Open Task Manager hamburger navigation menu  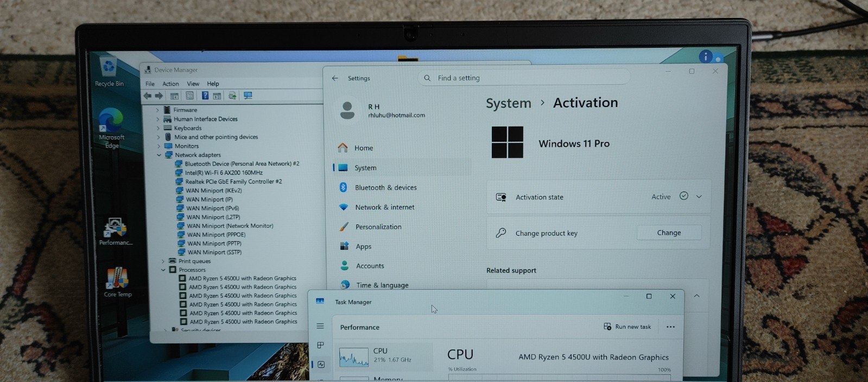pyautogui.click(x=320, y=326)
